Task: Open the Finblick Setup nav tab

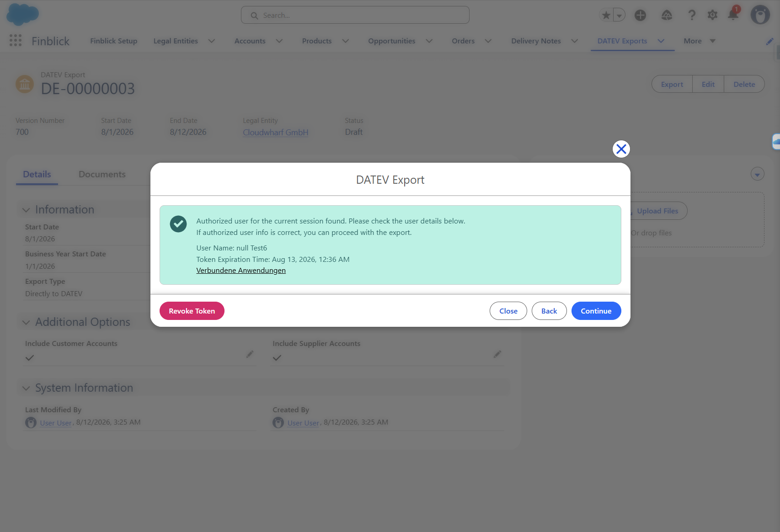Action: tap(114, 41)
